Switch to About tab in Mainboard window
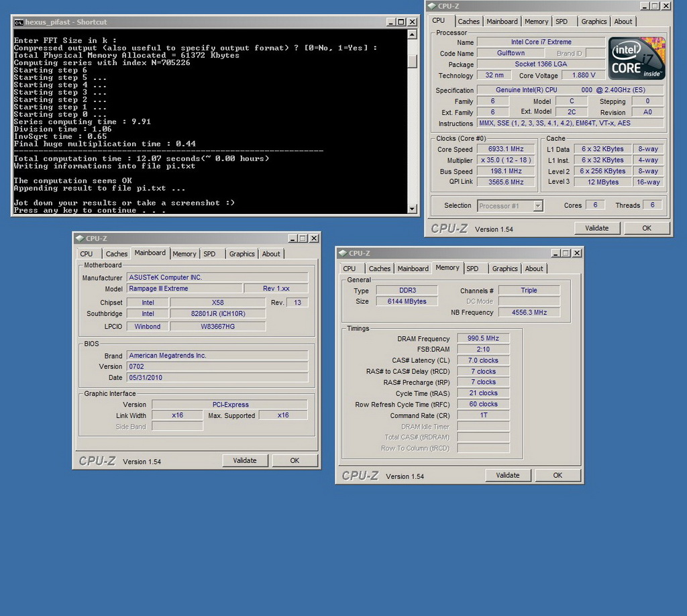 point(271,254)
